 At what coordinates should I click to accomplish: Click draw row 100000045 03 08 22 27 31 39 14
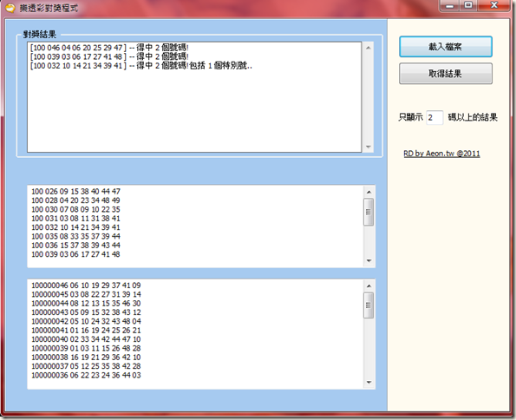(x=86, y=294)
